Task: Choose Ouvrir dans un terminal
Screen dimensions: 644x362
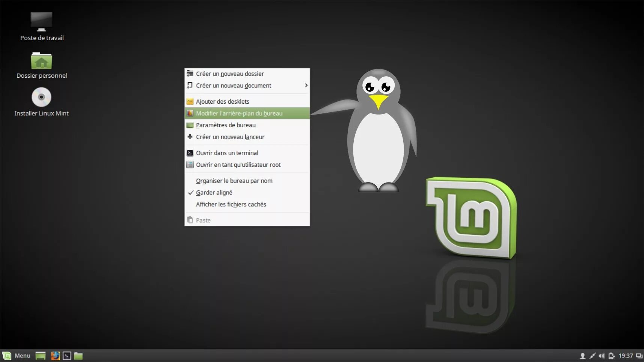Action: [247, 153]
